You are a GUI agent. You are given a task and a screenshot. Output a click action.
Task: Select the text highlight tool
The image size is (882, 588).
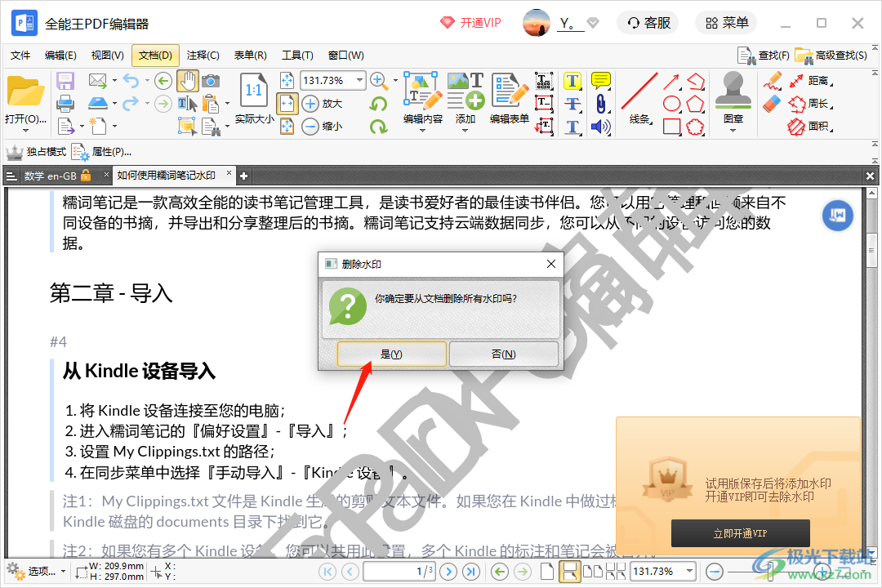click(x=572, y=81)
